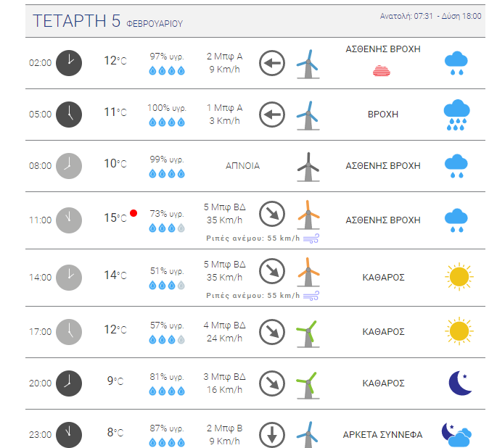Click the downward north wind arrow at 23:00
Viewport: 497px width, 448px height.
[x=272, y=435]
